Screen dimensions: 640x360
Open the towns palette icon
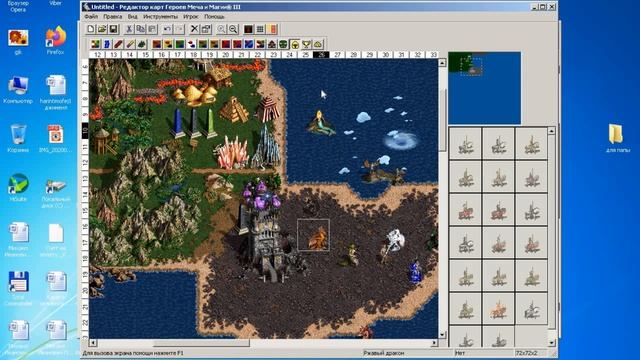(x=271, y=44)
